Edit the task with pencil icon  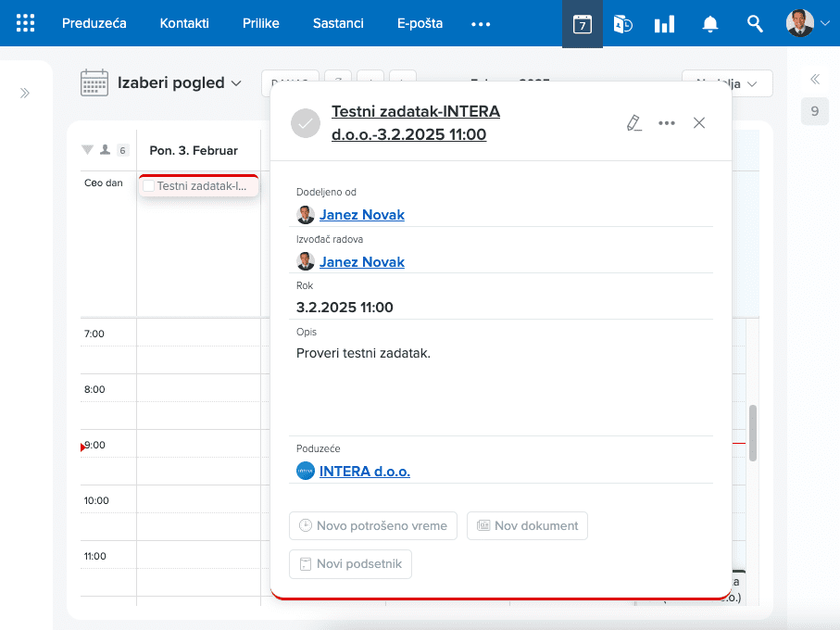633,122
